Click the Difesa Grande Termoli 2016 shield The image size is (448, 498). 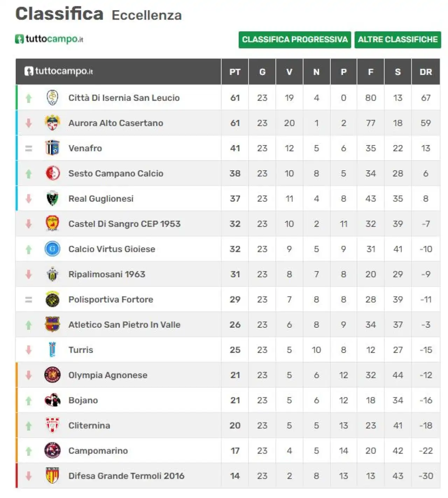tap(52, 476)
